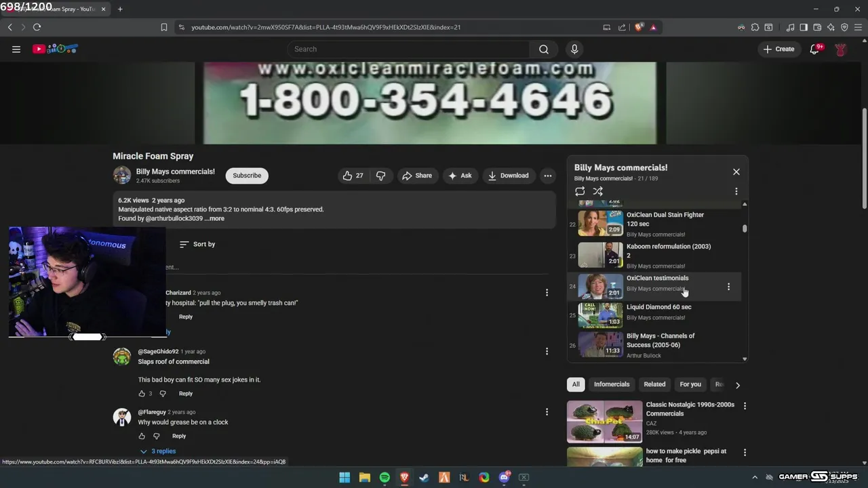The height and width of the screenshot is (488, 868).
Task: Click browser back arrow
Action: click(9, 27)
